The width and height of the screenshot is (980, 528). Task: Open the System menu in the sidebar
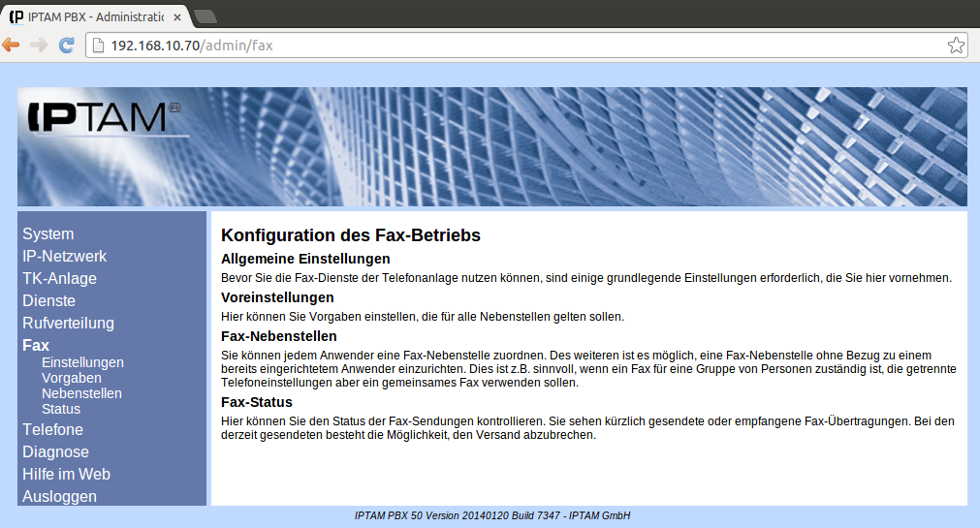coord(48,233)
